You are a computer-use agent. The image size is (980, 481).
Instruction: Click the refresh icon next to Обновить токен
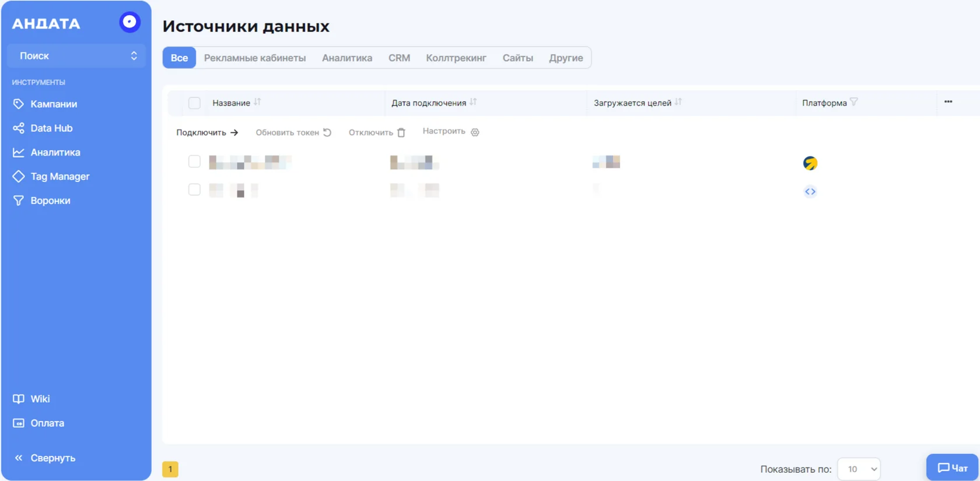pyautogui.click(x=327, y=132)
